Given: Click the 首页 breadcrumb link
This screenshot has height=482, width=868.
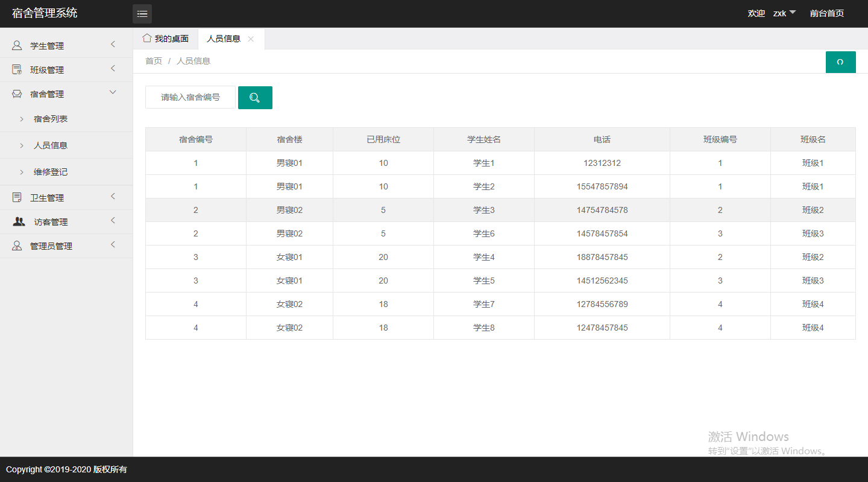Looking at the screenshot, I should point(154,61).
